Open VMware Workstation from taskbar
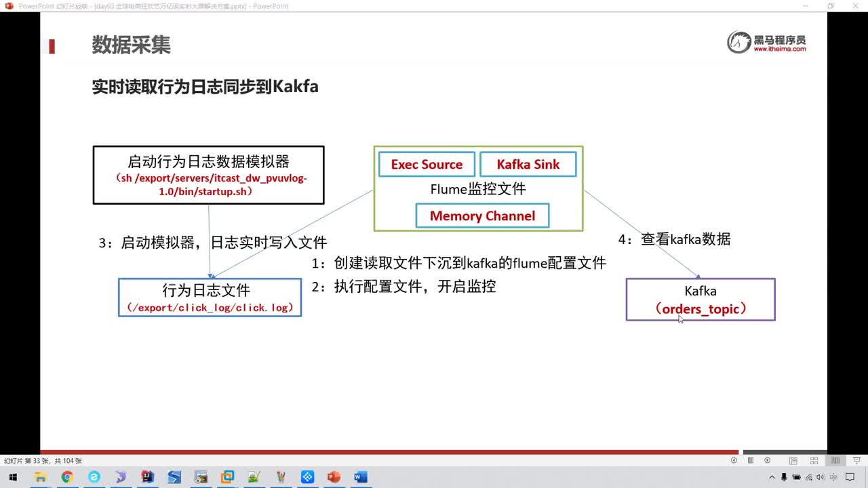The height and width of the screenshot is (488, 868). point(227,477)
